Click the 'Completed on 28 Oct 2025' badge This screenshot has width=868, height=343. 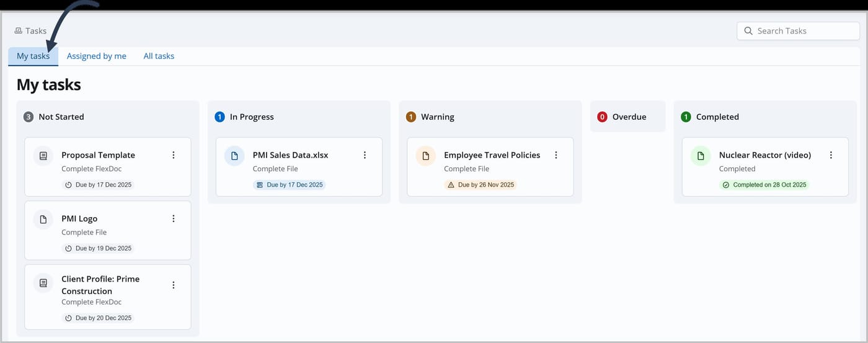[x=764, y=185]
